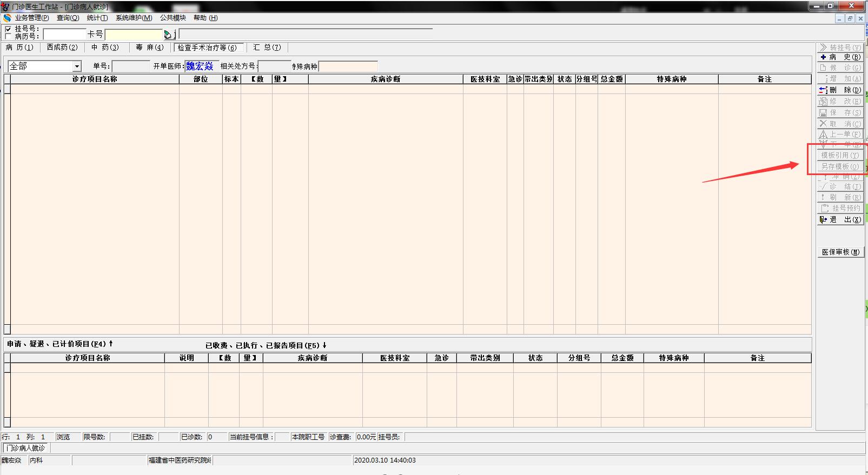Click the 转挂号(V) button
868x475 pixels.
[840, 48]
